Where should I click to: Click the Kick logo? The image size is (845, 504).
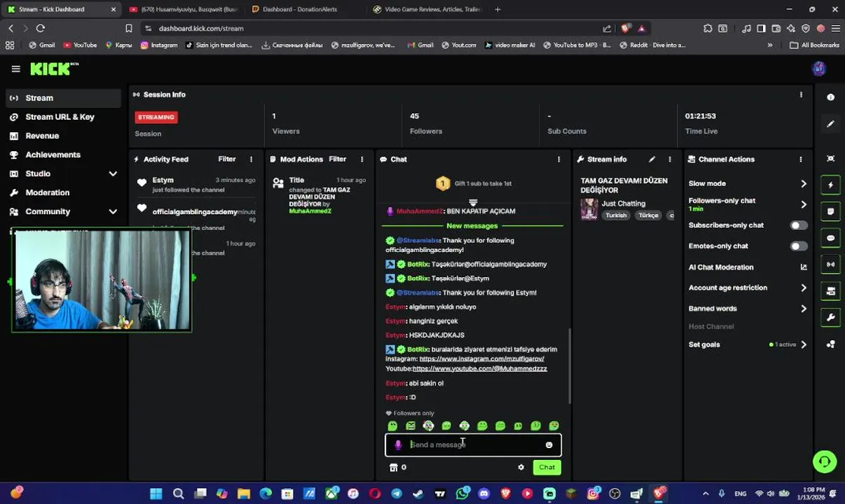point(53,69)
